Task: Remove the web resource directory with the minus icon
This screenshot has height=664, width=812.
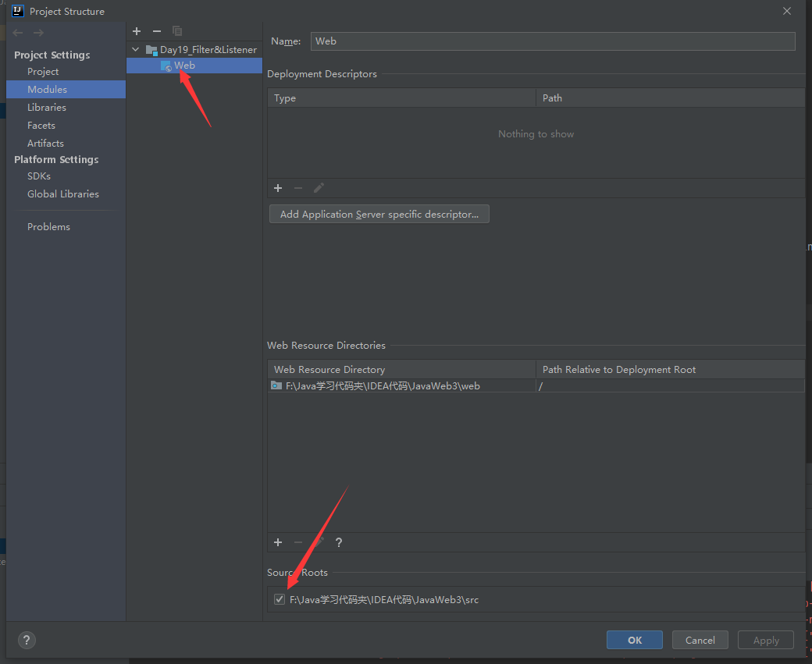Action: pyautogui.click(x=298, y=542)
